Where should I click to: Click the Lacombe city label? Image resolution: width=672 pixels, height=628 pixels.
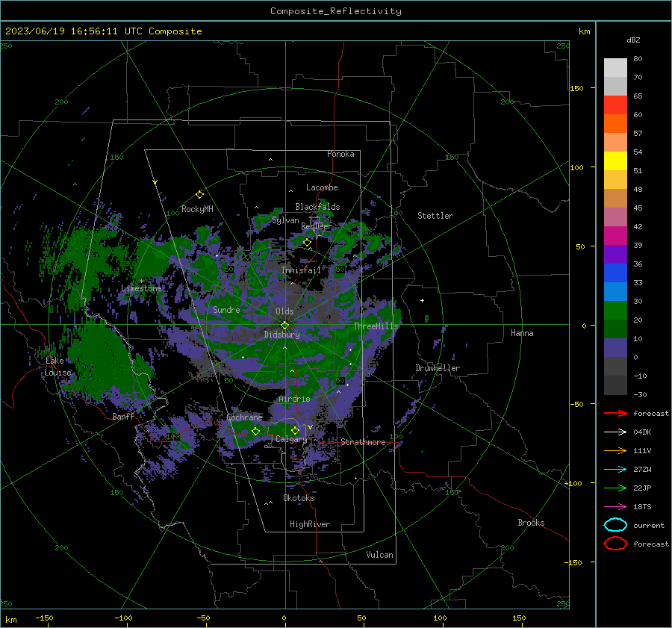(322, 187)
